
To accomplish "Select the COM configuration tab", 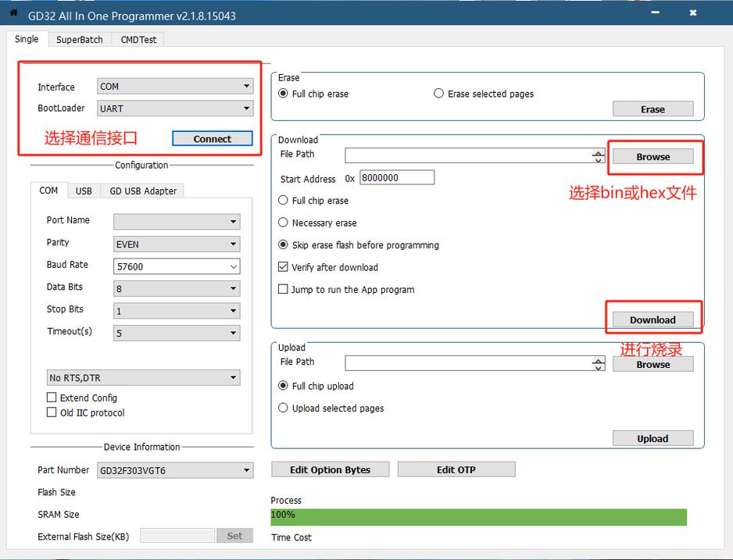I will (x=48, y=191).
